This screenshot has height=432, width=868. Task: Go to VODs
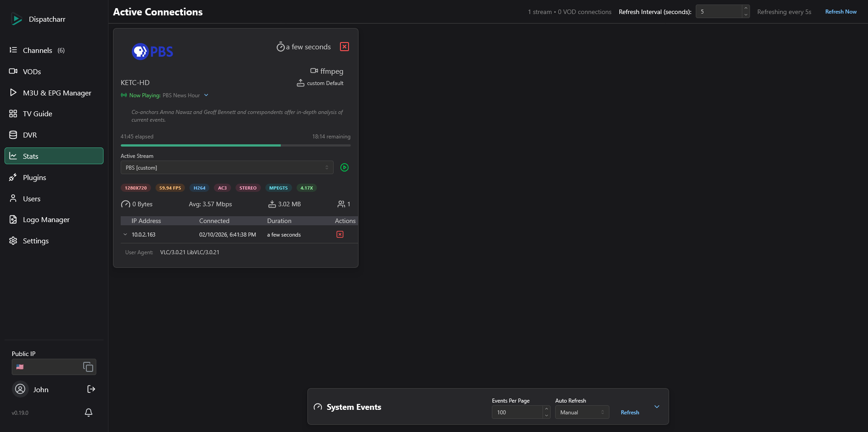click(54, 71)
